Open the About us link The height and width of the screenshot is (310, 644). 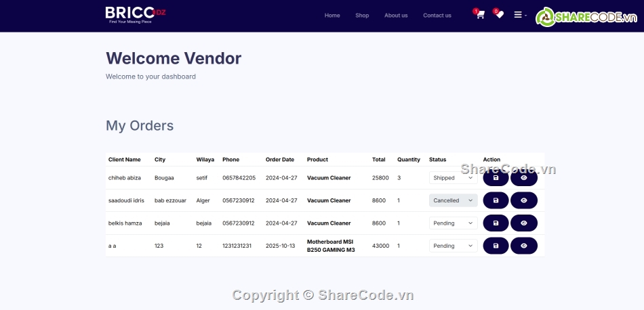pyautogui.click(x=396, y=16)
